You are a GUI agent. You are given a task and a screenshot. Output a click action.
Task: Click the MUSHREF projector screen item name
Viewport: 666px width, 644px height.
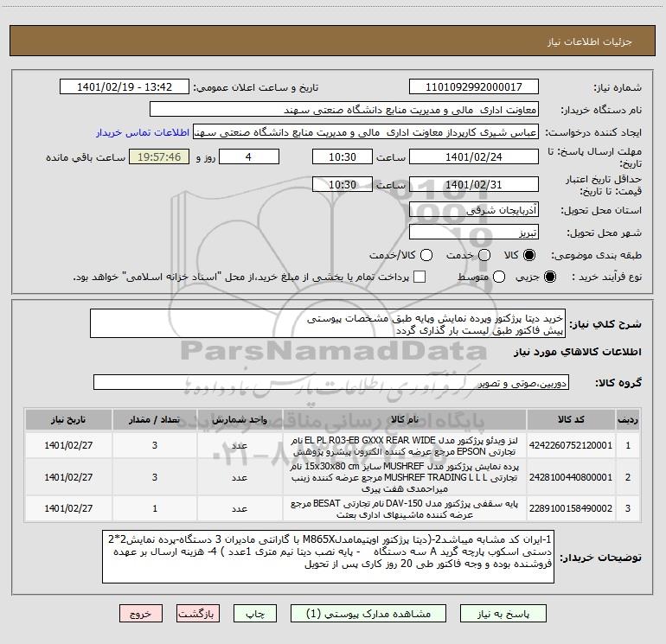tap(405, 477)
